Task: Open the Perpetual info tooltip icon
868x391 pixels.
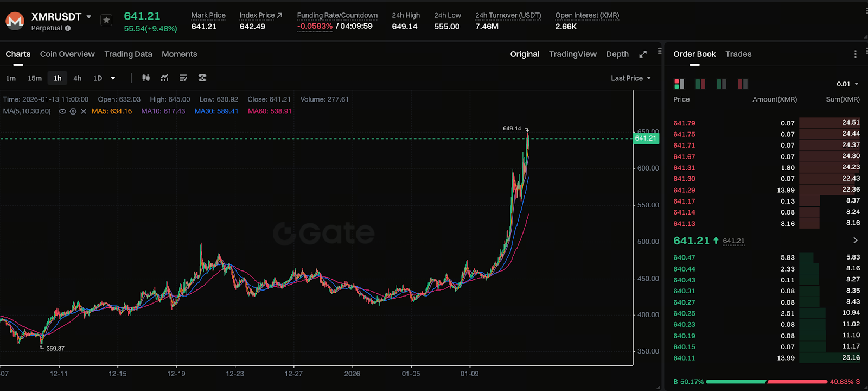Action: pyautogui.click(x=68, y=28)
